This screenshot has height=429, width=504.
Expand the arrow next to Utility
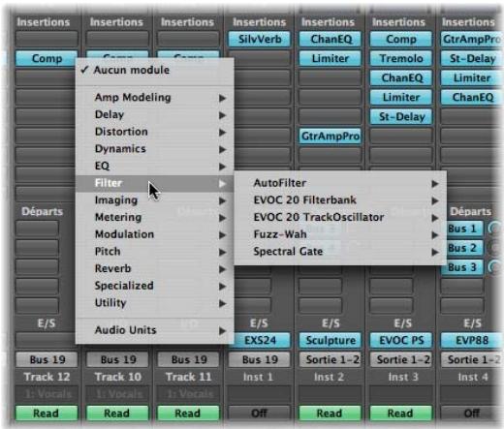(222, 303)
